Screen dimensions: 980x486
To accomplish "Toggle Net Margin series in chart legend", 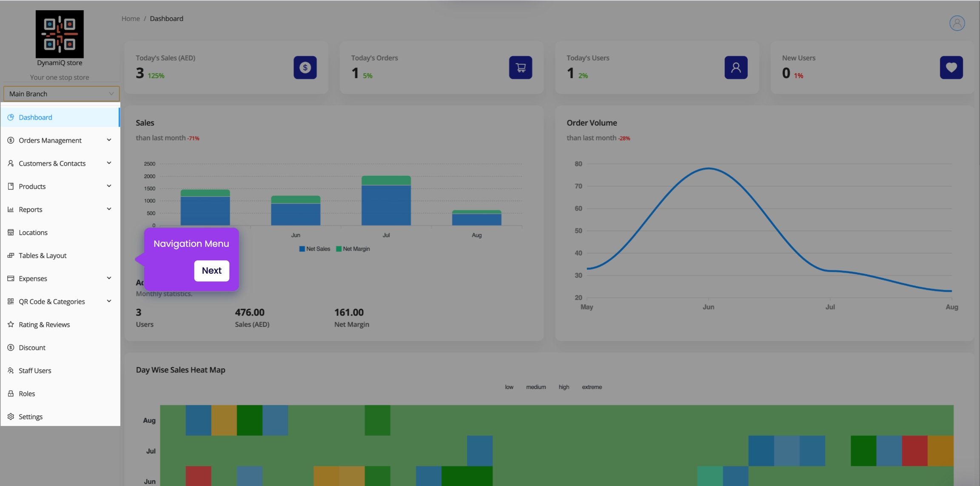I will (353, 249).
